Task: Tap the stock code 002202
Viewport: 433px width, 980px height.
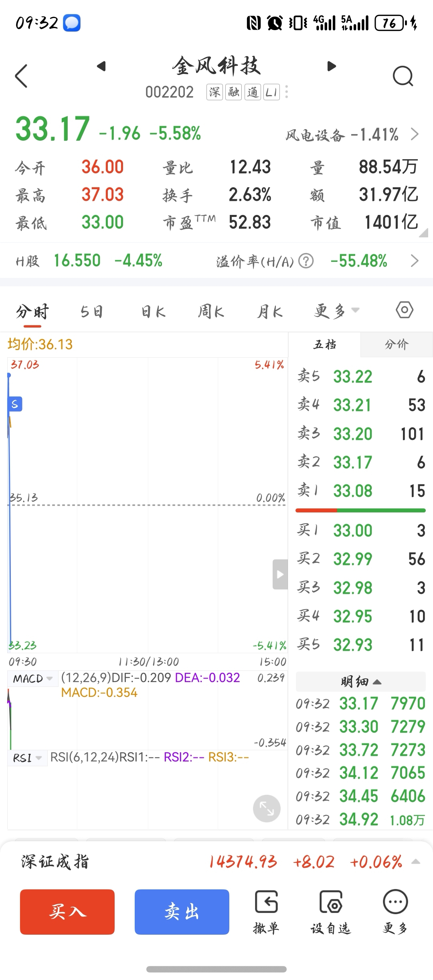Action: click(170, 92)
